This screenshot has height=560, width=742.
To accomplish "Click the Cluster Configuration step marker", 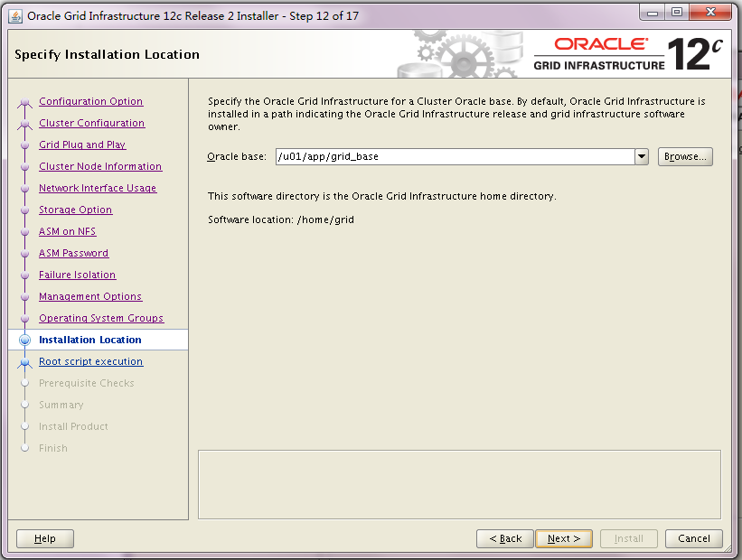I will tap(24, 125).
